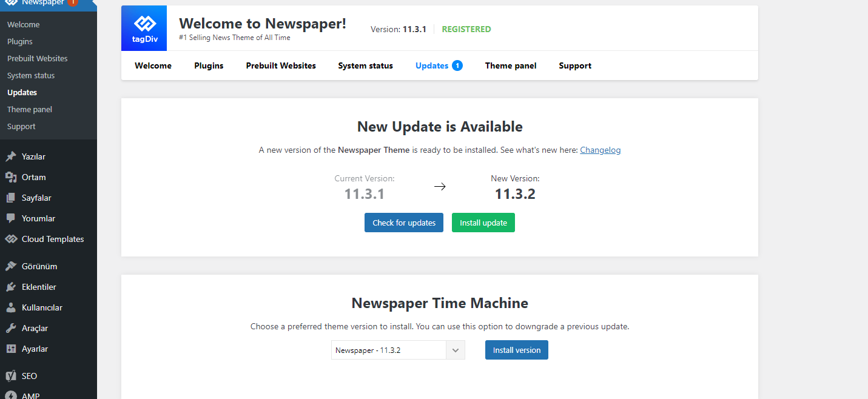The image size is (868, 399).
Task: Click the Newspaper logo icon in sidebar
Action: [11, 2]
